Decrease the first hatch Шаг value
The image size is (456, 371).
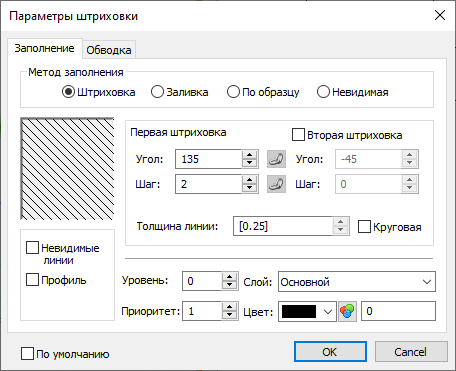click(x=249, y=188)
